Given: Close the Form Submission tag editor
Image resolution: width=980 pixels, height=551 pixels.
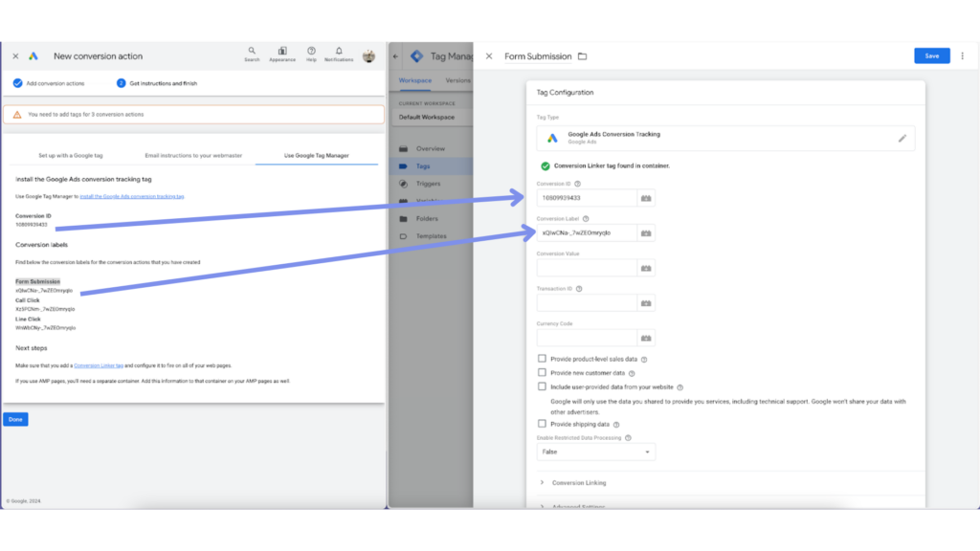Looking at the screenshot, I should pos(489,56).
